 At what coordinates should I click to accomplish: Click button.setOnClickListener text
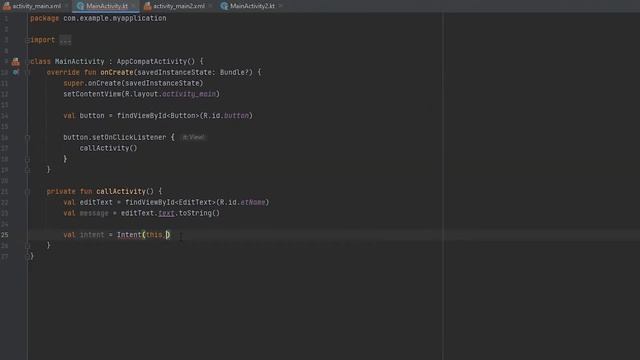115,138
